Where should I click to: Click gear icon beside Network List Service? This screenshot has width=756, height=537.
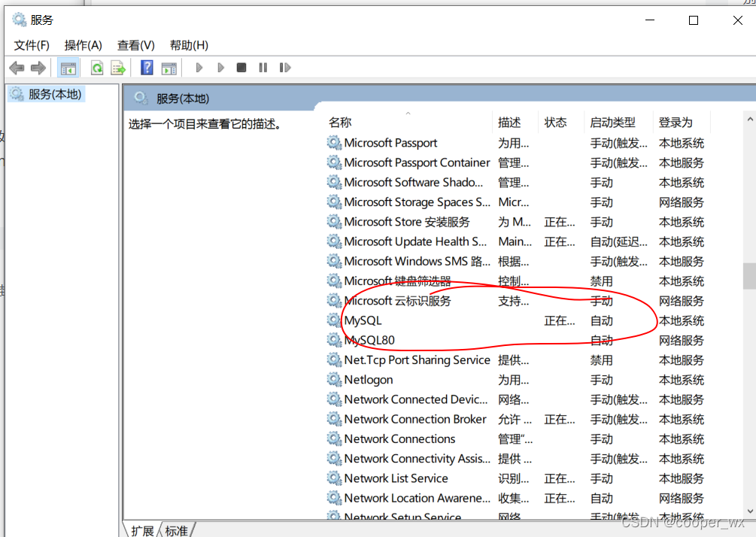point(334,478)
